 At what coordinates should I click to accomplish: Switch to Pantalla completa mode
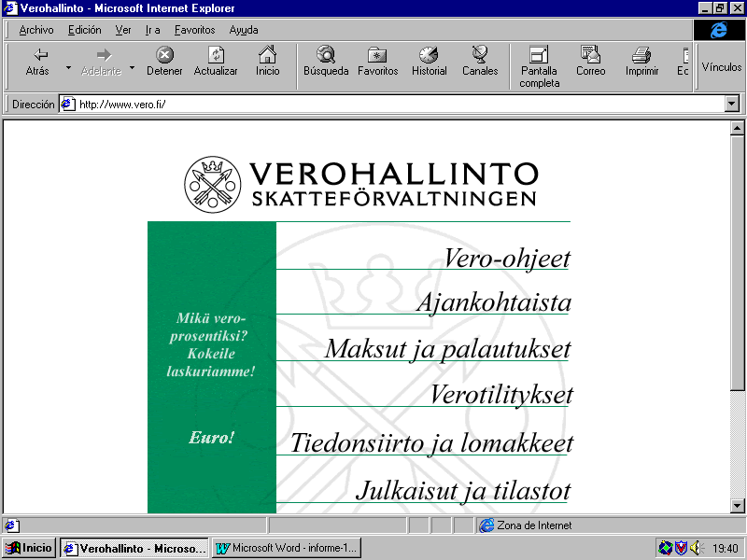coord(540,67)
